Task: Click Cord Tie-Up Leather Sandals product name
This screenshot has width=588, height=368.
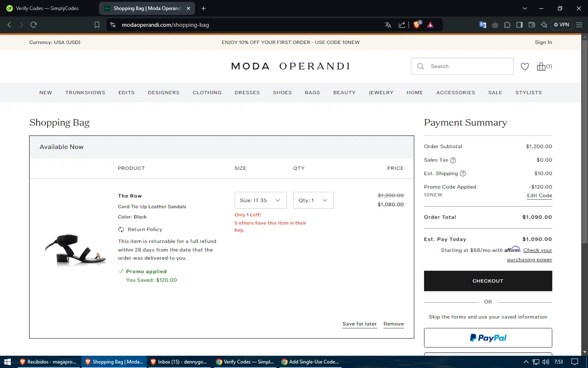Action: click(152, 207)
